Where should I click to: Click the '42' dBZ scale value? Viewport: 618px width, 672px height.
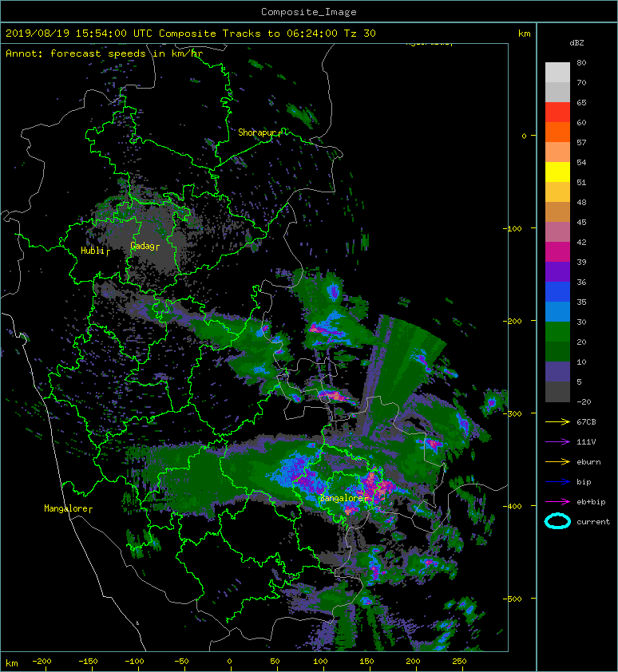(581, 242)
